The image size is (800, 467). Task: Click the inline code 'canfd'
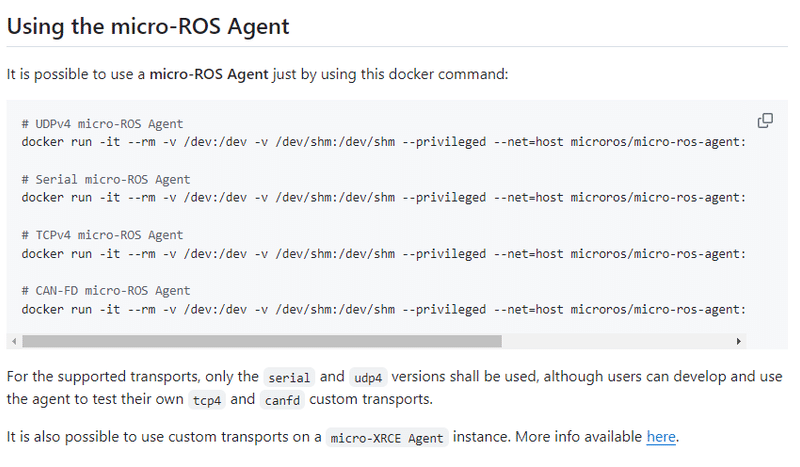coord(282,400)
